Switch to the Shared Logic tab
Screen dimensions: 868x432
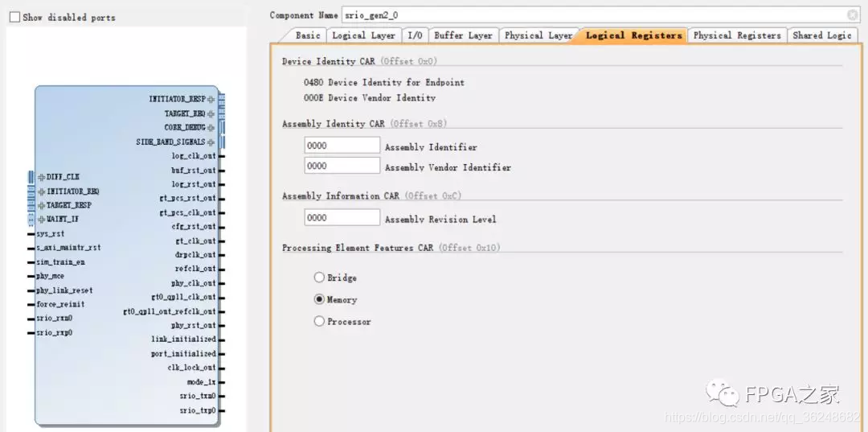click(822, 35)
